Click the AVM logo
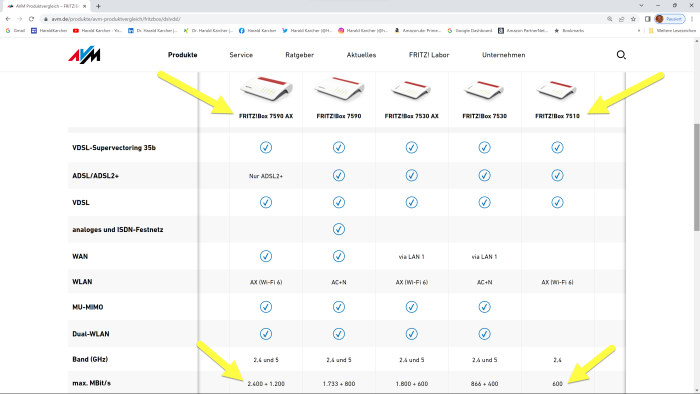700x394 pixels. [84, 55]
